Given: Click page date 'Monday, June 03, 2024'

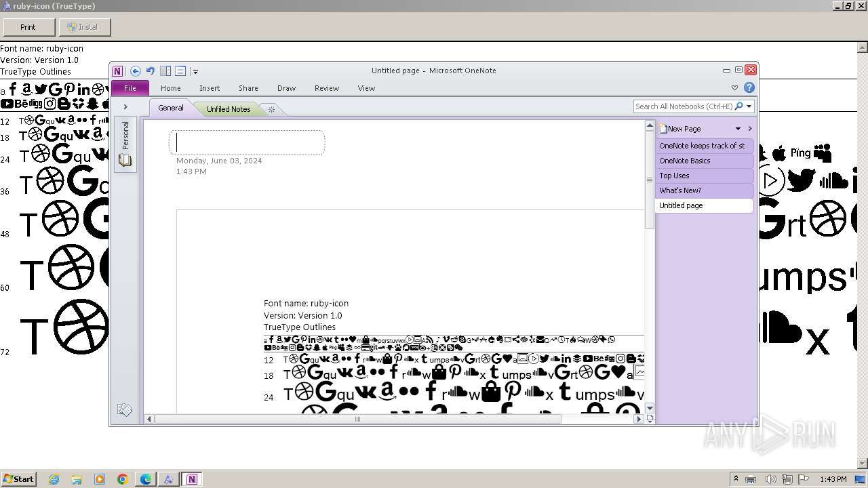Looking at the screenshot, I should 219,161.
